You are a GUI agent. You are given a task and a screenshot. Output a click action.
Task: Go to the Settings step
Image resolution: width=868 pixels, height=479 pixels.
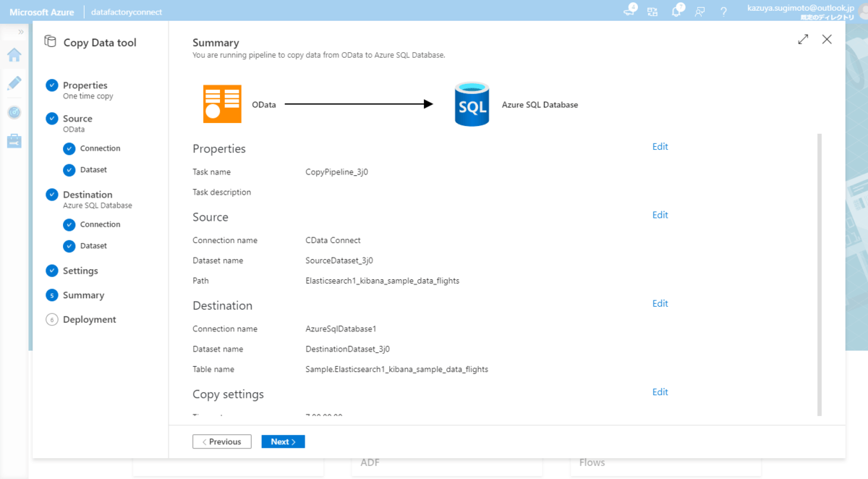[x=72, y=271]
